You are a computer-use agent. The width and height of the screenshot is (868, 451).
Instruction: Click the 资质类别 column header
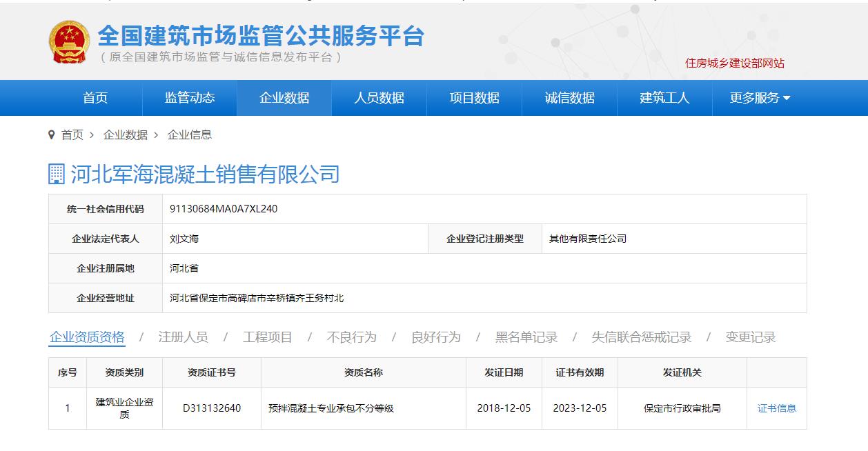pos(124,372)
